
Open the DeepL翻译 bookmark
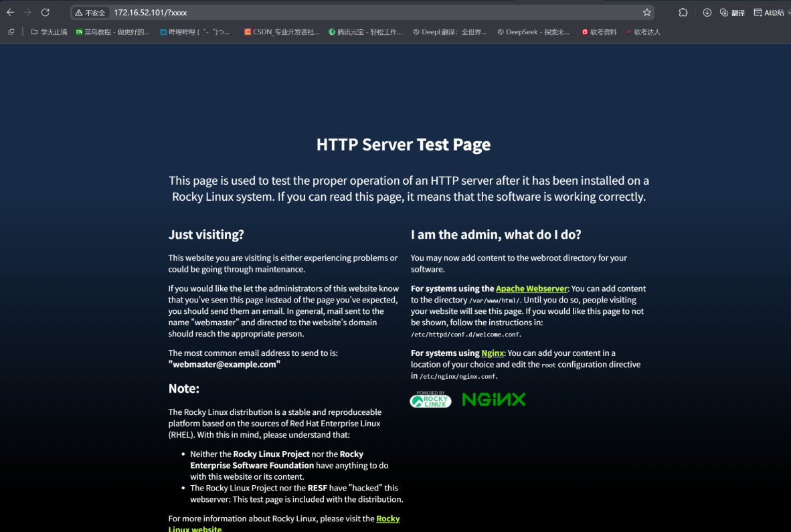tap(450, 31)
